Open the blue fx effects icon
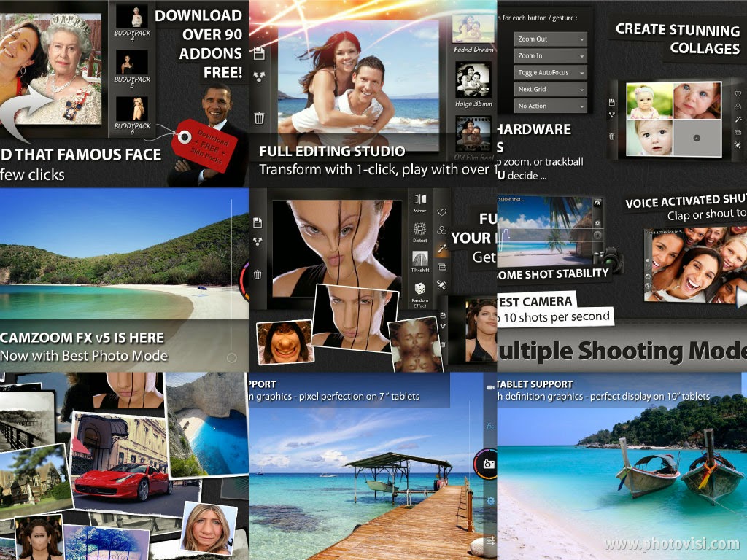 pyautogui.click(x=489, y=426)
